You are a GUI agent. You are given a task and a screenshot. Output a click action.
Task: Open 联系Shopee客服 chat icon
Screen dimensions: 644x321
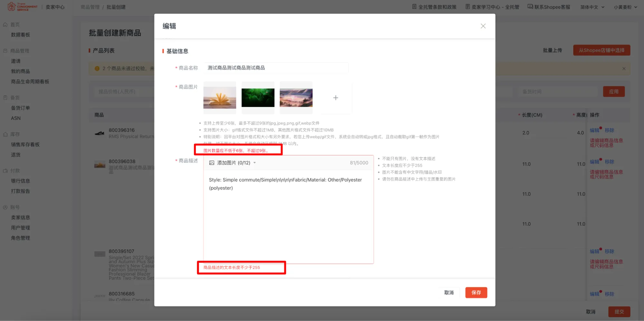(x=529, y=6)
